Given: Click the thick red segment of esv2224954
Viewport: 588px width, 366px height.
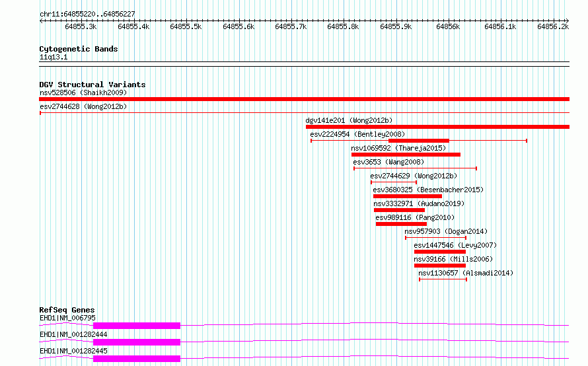Looking at the screenshot, I should click(418, 141).
